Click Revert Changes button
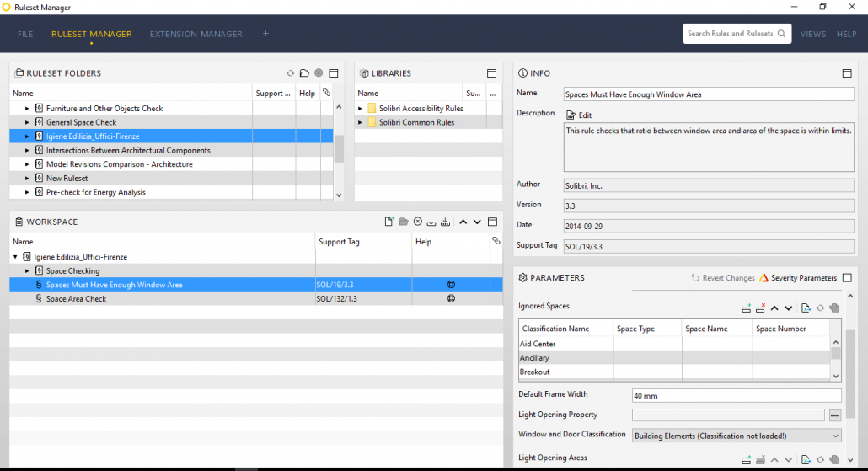The width and height of the screenshot is (868, 471). 723,278
